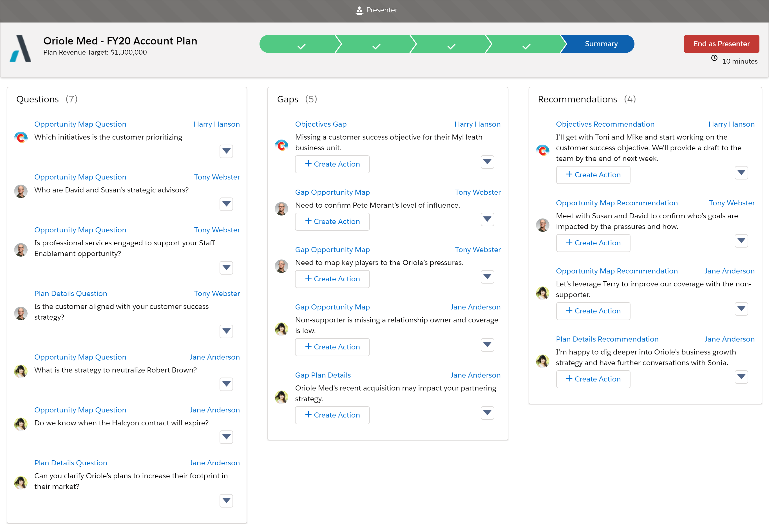The width and height of the screenshot is (769, 532).
Task: Create Action for leverage Terry recommendation
Action: pyautogui.click(x=593, y=311)
